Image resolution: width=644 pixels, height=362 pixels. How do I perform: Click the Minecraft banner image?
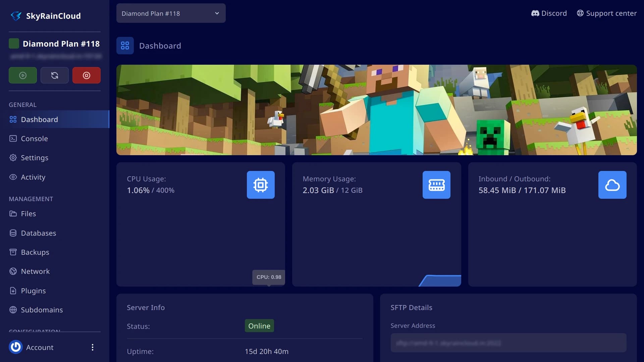coord(377,110)
